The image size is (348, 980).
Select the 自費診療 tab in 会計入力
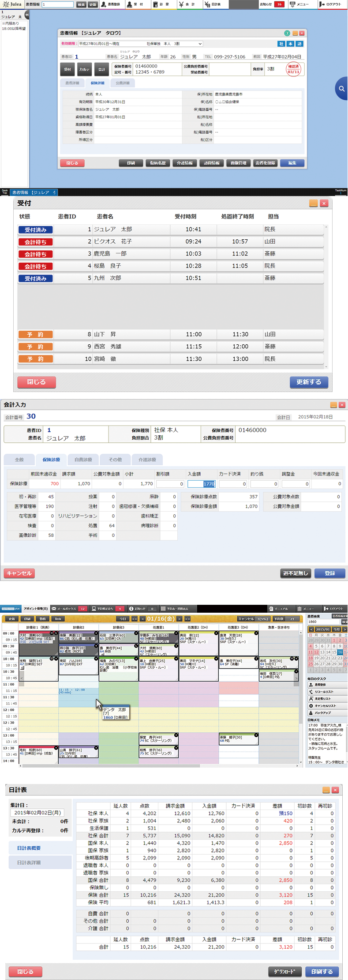[83, 460]
